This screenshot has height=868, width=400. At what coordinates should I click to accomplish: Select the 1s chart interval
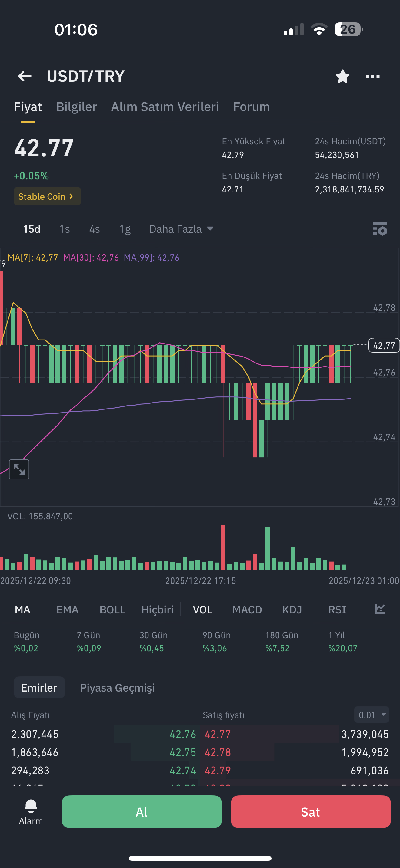click(x=65, y=229)
